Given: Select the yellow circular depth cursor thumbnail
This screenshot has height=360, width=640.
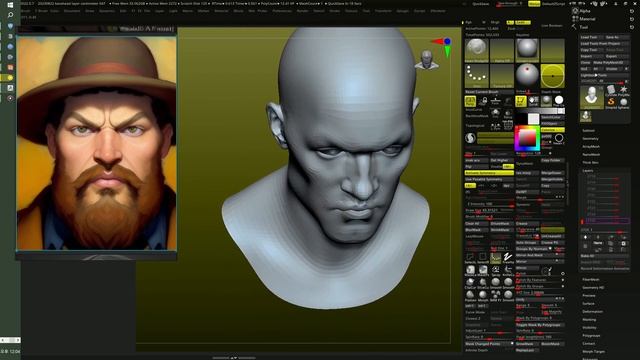Looking at the screenshot, I should coord(553,76).
